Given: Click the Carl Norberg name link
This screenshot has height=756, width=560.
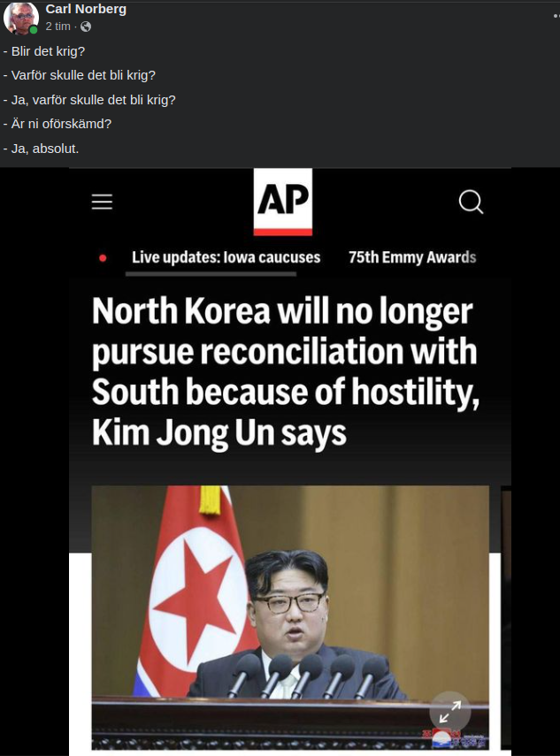Looking at the screenshot, I should coord(86,9).
